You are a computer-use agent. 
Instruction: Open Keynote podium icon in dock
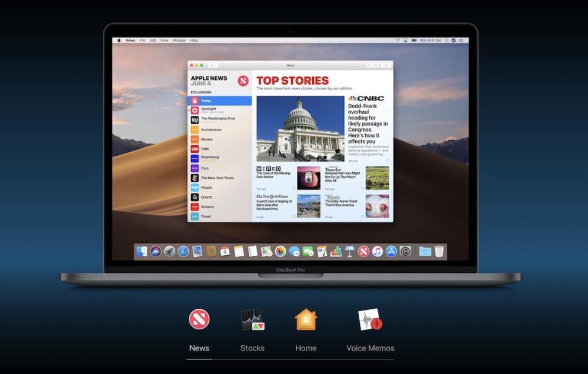pos(350,251)
